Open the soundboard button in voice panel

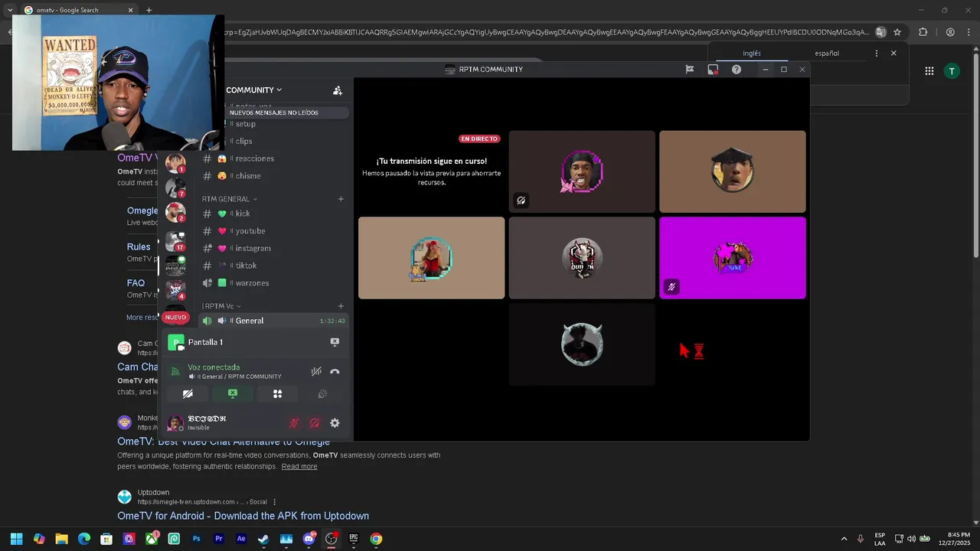(322, 393)
